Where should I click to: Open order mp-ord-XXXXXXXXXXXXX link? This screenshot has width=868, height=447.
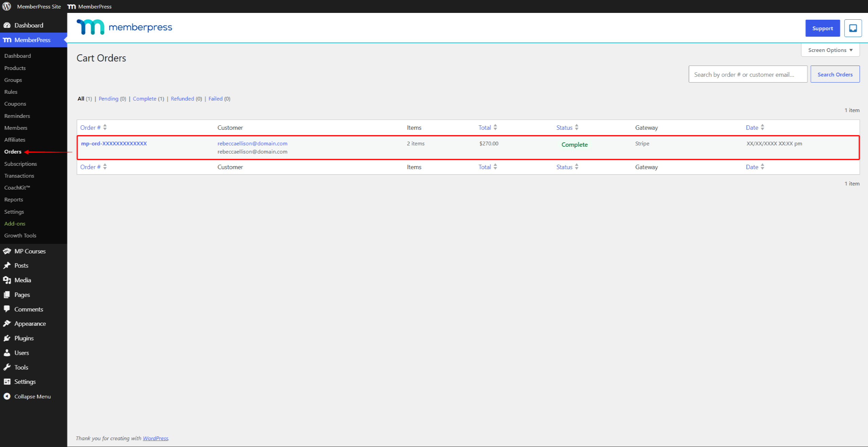pos(114,143)
